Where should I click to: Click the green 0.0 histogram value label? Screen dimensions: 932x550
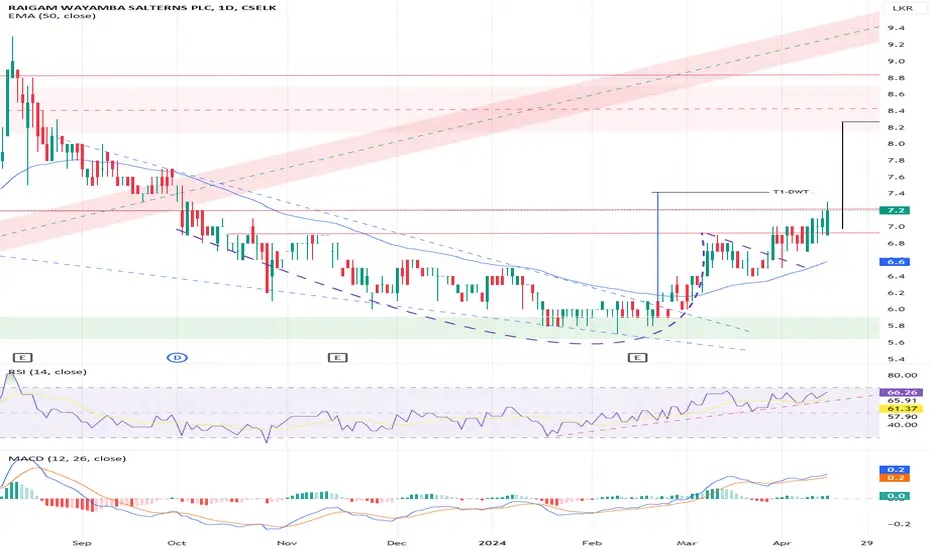pyautogui.click(x=895, y=496)
